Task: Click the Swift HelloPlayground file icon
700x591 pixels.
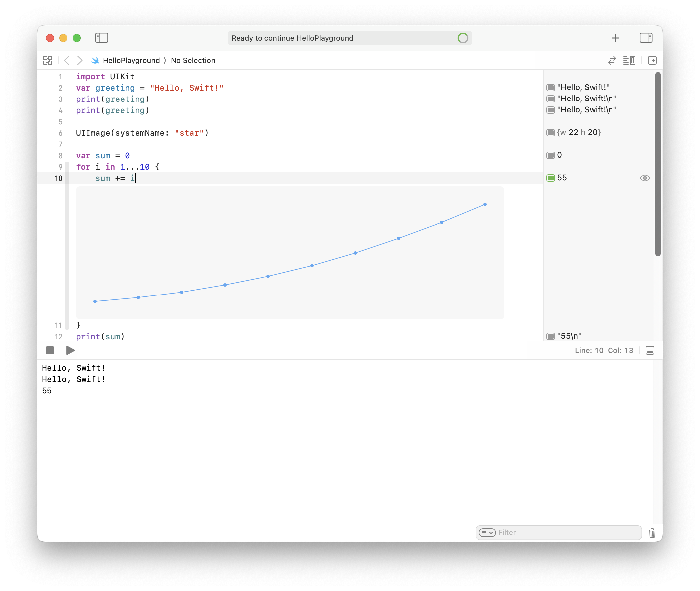Action: (x=95, y=60)
